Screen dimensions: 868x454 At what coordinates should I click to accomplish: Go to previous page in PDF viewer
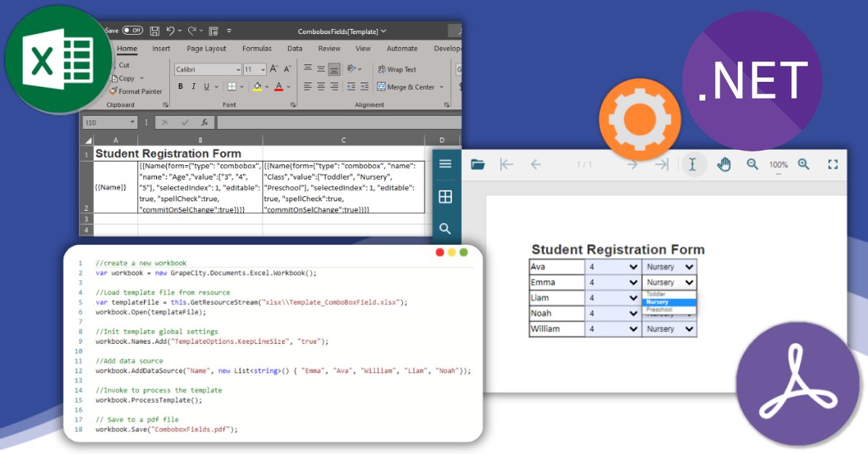[x=536, y=164]
